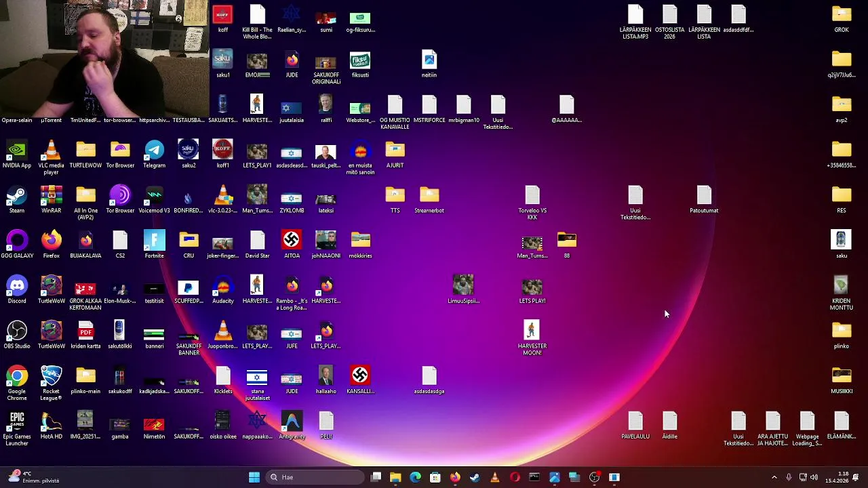Open the weather widget on taskbar
Viewport: 868px width, 488px height.
click(x=34, y=477)
